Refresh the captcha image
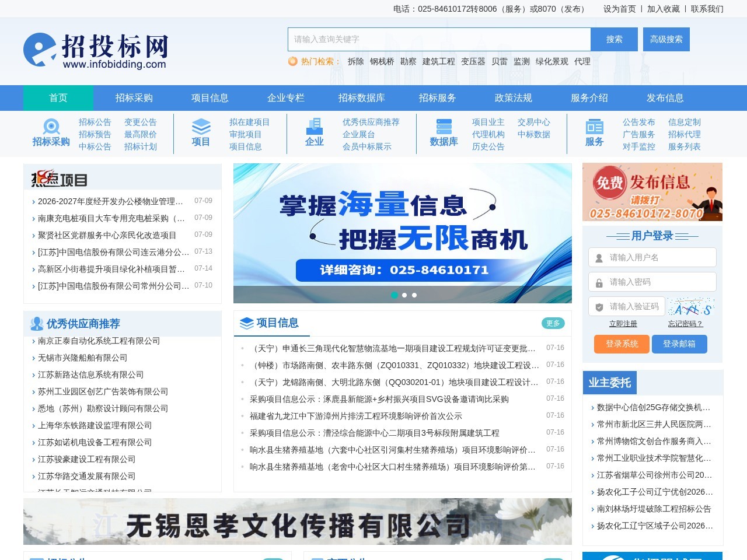 click(x=692, y=307)
